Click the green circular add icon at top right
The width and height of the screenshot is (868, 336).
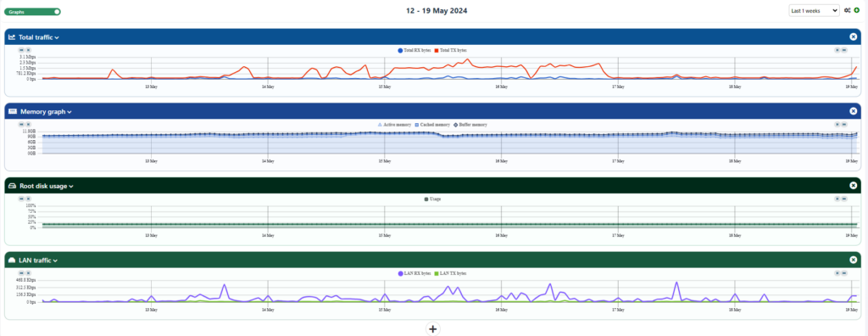[x=857, y=10]
